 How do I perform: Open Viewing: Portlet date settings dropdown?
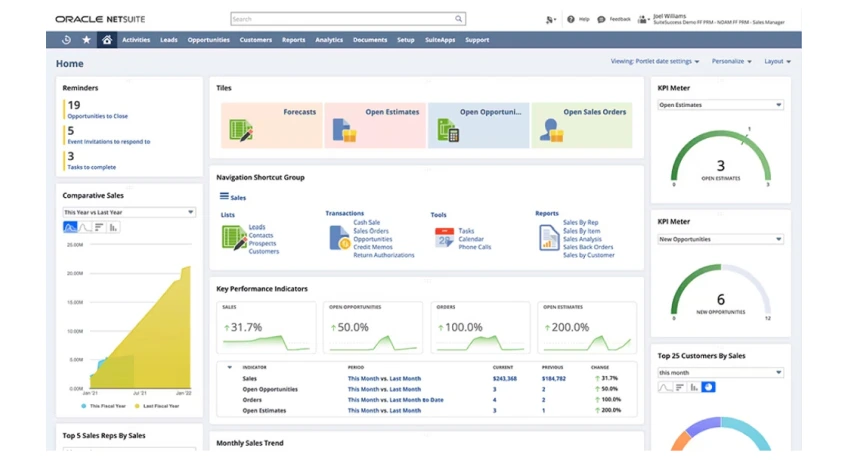tap(655, 62)
